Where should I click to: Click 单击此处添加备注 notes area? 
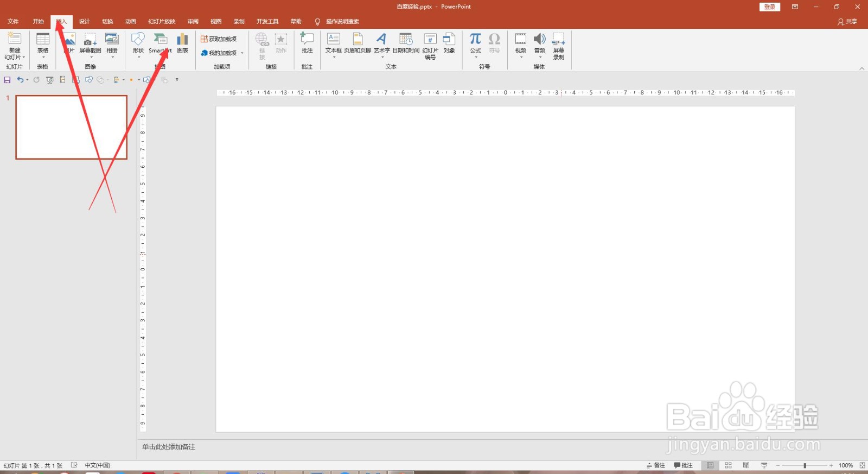pos(169,447)
